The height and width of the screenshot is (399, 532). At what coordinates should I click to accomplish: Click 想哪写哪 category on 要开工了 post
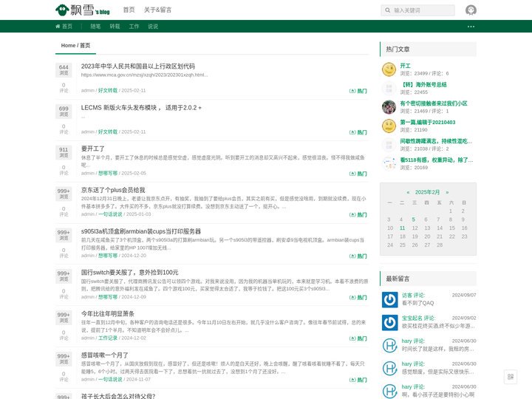(x=108, y=173)
